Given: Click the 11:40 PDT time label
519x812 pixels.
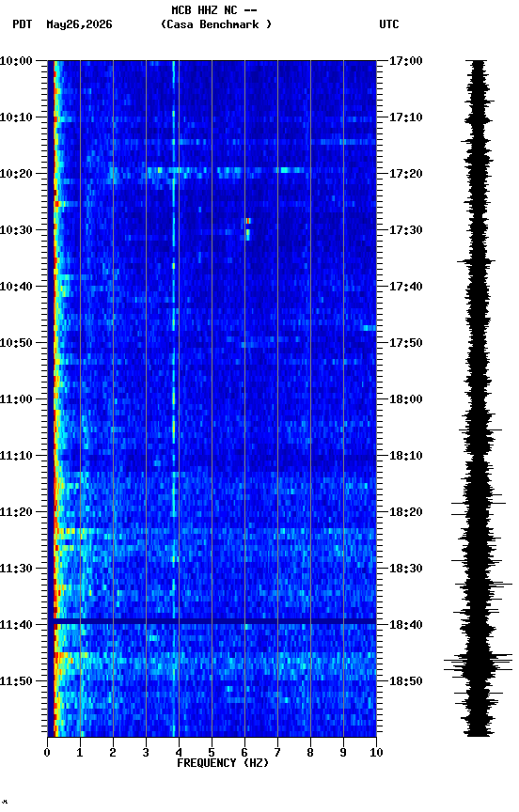Looking at the screenshot, I should click(x=16, y=625).
